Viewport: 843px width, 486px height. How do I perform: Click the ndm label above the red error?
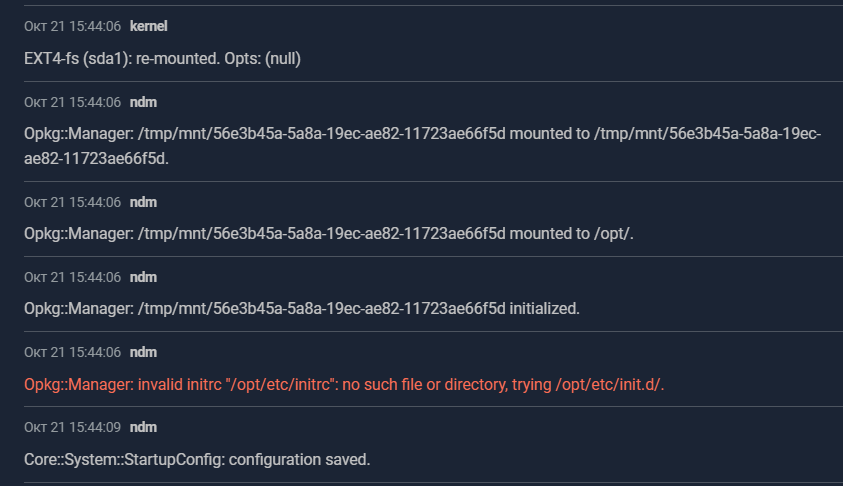click(144, 352)
